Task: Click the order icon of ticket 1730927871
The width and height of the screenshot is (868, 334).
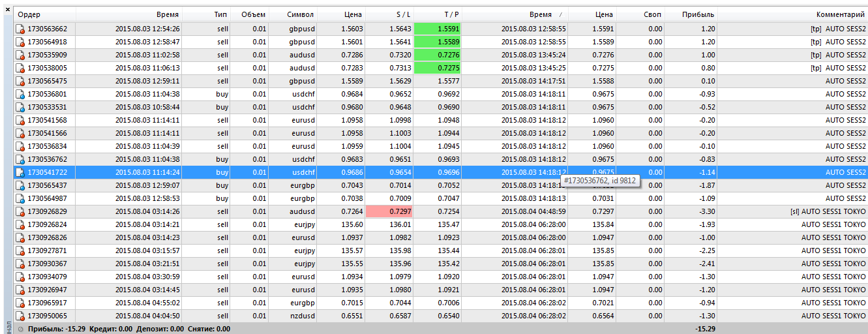Action: click(20, 250)
